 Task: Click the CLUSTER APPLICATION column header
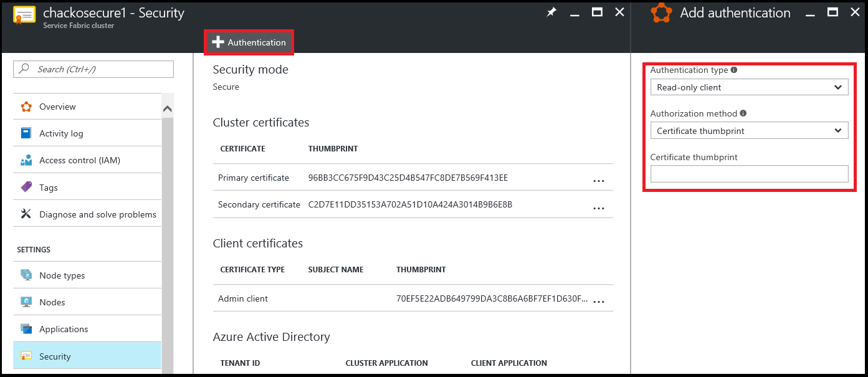tap(386, 363)
